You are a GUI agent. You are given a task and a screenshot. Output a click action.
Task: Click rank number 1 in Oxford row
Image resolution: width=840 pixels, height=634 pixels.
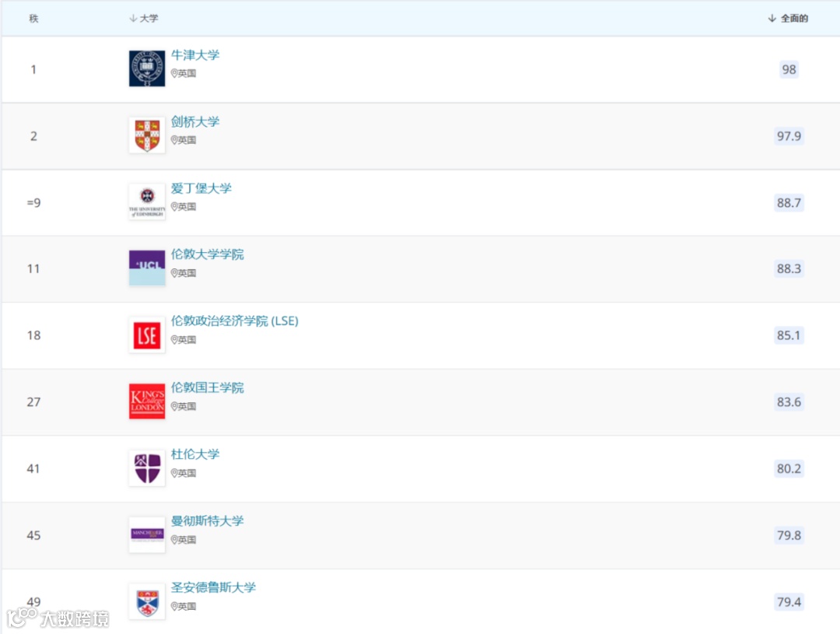[x=33, y=69]
